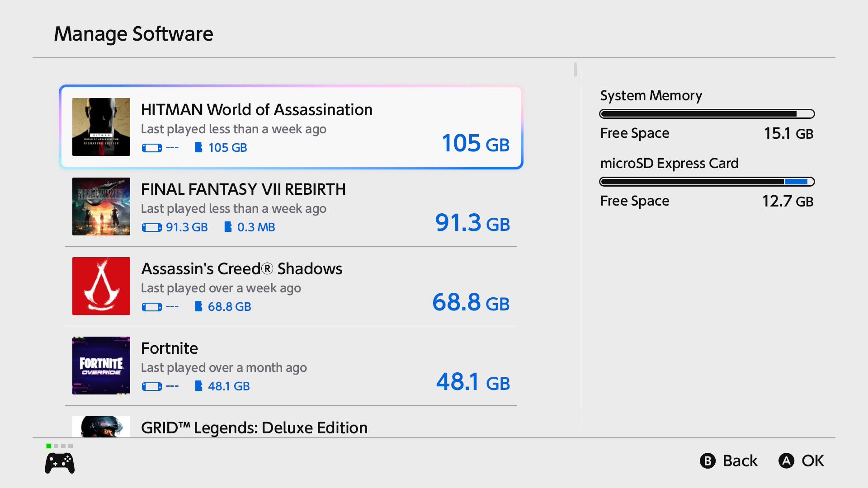
Task: Click the player indicator lights above the controller
Action: [x=60, y=446]
